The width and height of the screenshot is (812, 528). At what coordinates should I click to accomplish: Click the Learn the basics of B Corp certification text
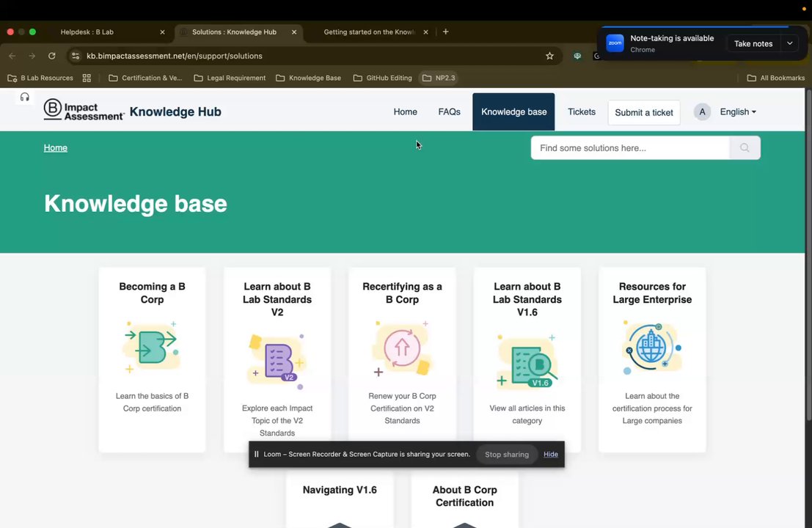(152, 402)
